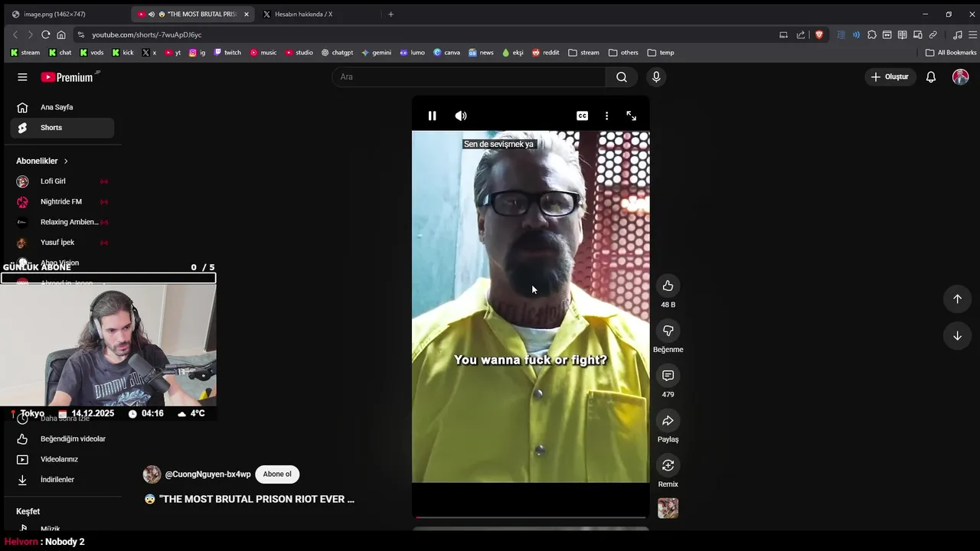Expand temp bookmark folder
The width and height of the screenshot is (980, 551).
[661, 53]
